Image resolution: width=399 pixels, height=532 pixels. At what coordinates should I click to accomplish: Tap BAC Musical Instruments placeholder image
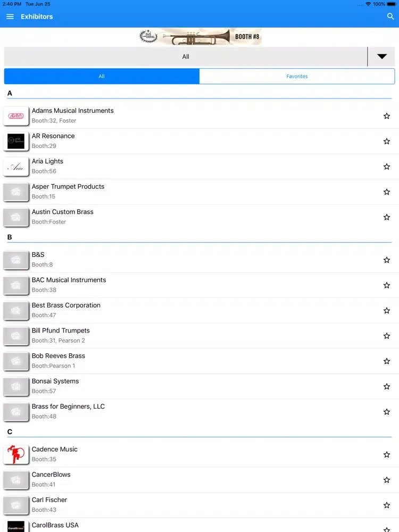[16, 285]
